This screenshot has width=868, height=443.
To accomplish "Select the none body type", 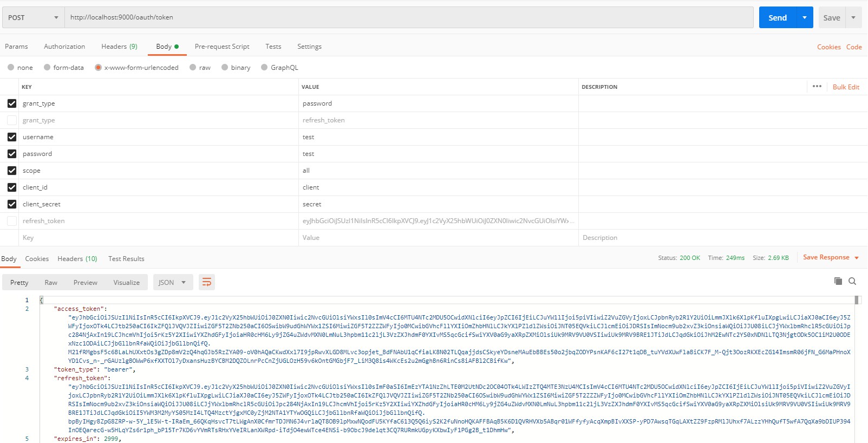I will tap(11, 67).
